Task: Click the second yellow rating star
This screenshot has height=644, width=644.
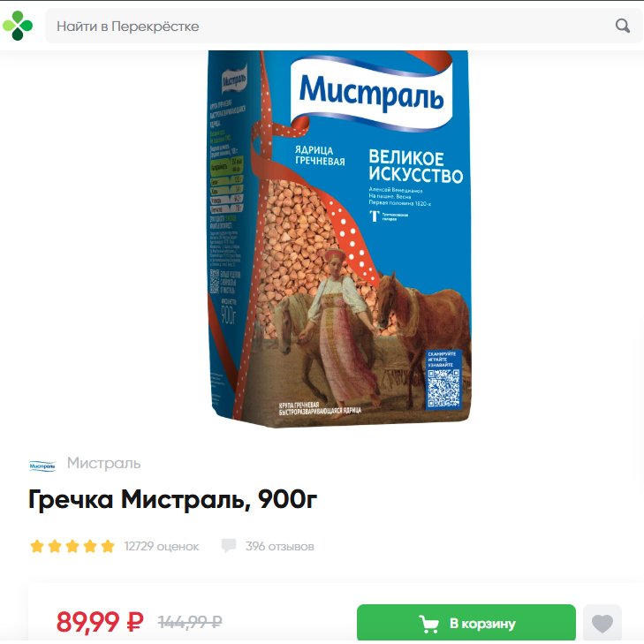Action: (x=55, y=546)
